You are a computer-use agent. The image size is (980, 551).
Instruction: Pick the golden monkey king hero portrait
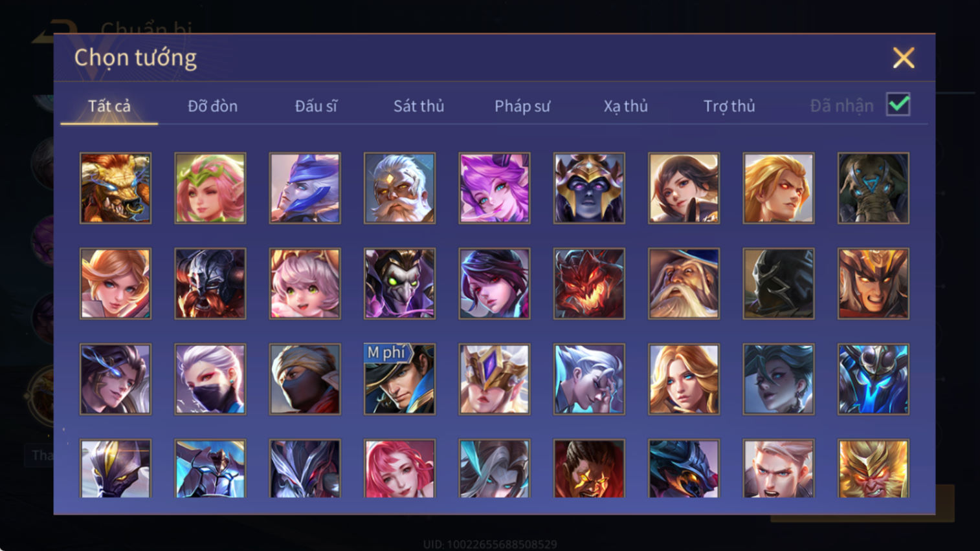(873, 469)
